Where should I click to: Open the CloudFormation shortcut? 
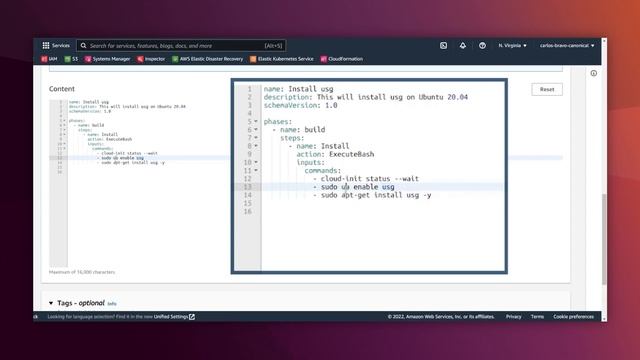342,59
